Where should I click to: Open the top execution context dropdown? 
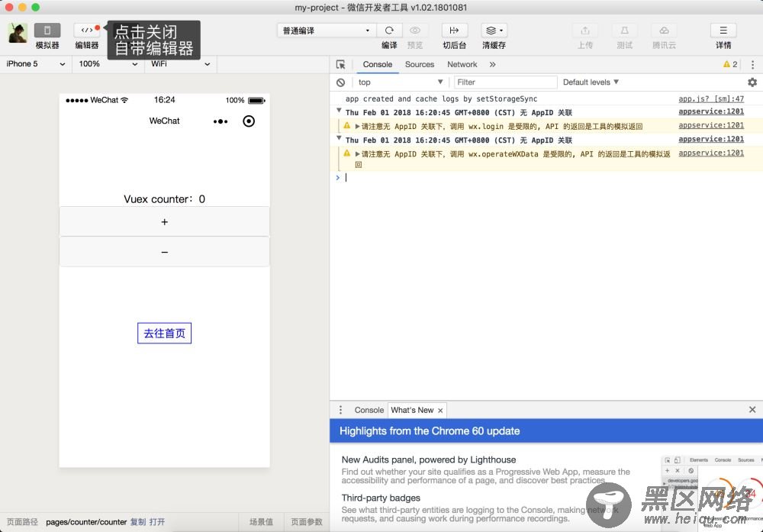pos(400,82)
